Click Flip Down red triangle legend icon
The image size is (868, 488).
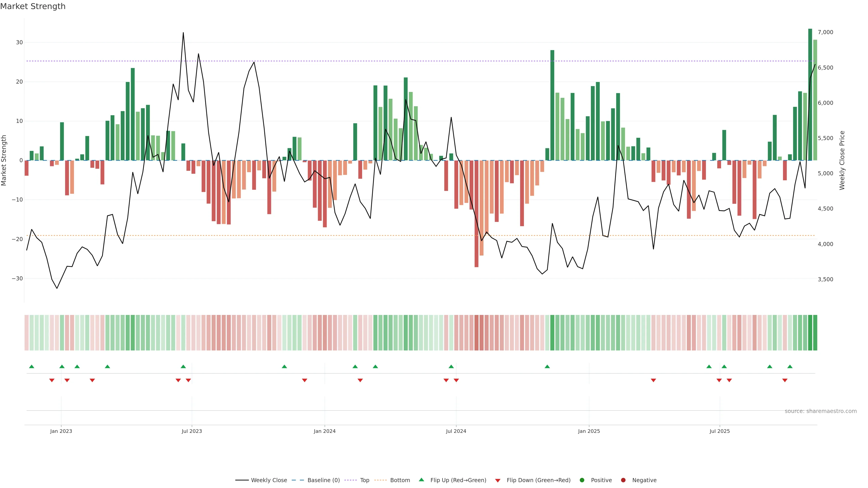point(498,481)
